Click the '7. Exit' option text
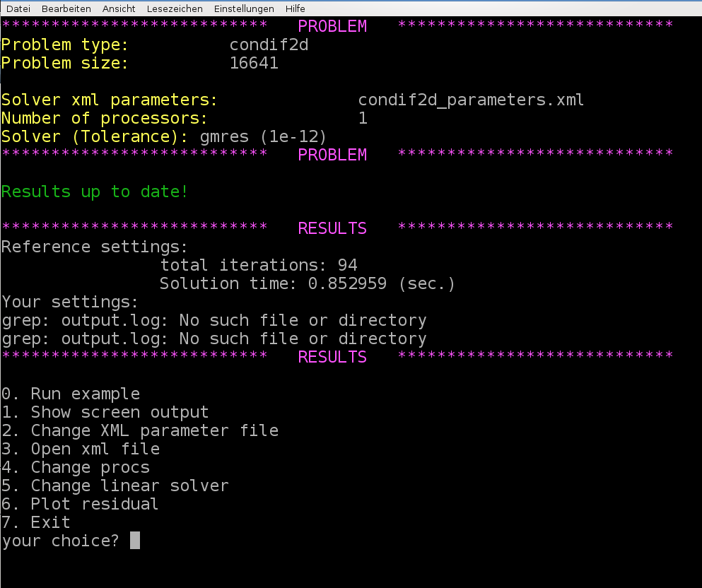702x588 pixels. click(x=36, y=522)
